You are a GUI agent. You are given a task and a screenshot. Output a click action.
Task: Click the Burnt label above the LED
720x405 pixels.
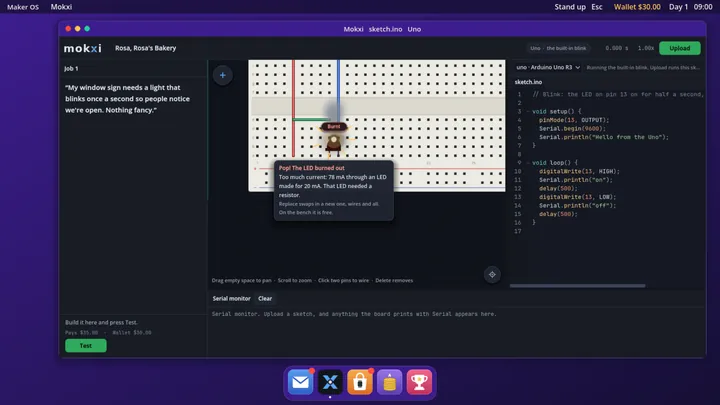334,126
